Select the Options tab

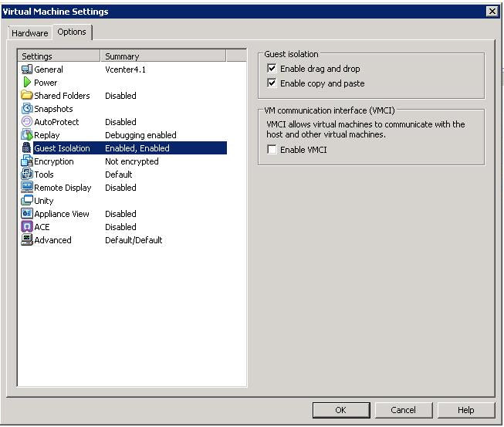click(72, 32)
